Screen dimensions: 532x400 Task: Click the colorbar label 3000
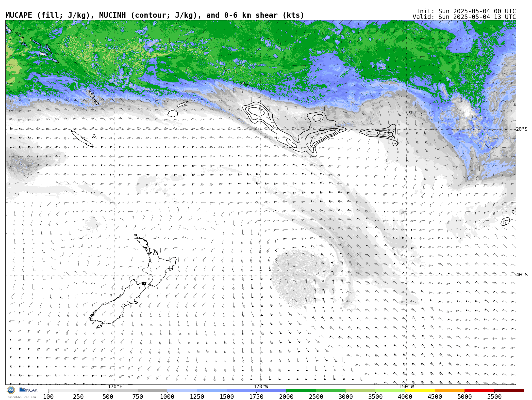point(346,397)
